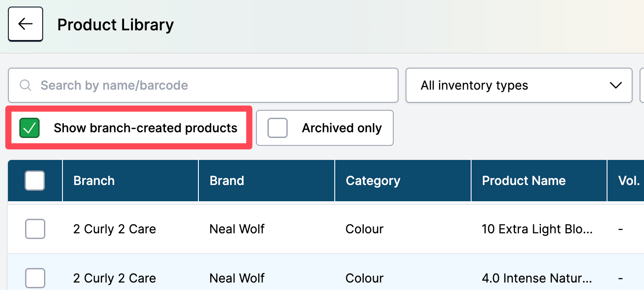644x290 pixels.
Task: Click the Colour category in the second row
Action: [364, 278]
